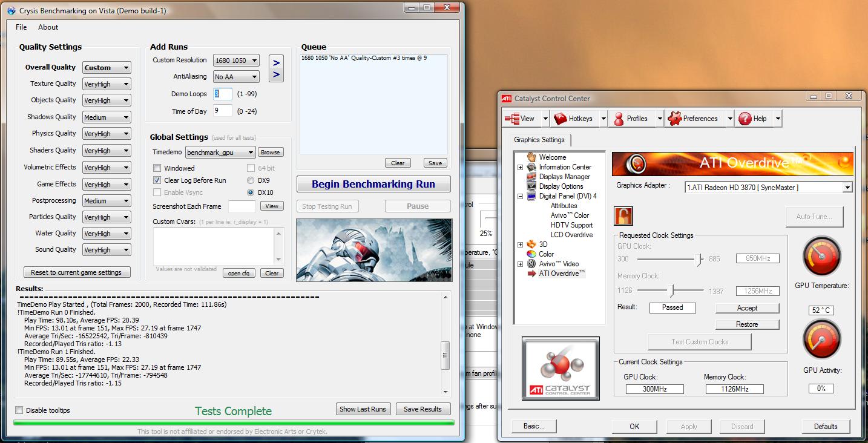Viewport: 868px width, 443px height.
Task: Select the DX10 radio button
Action: 251,192
